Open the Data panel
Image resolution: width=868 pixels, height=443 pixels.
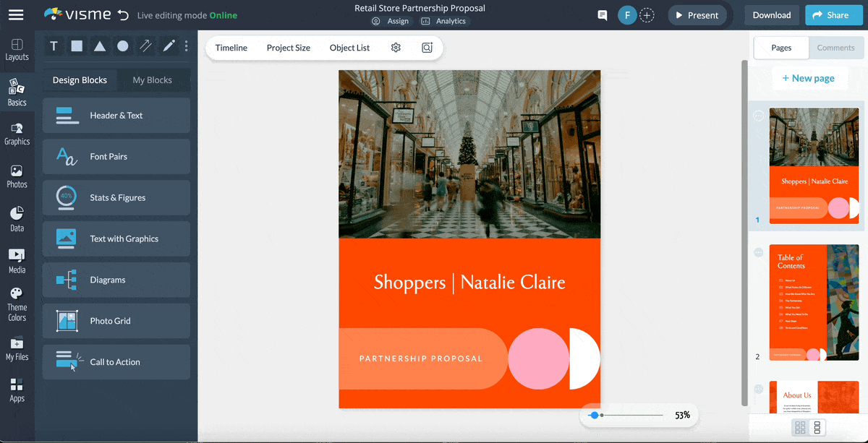click(x=17, y=217)
